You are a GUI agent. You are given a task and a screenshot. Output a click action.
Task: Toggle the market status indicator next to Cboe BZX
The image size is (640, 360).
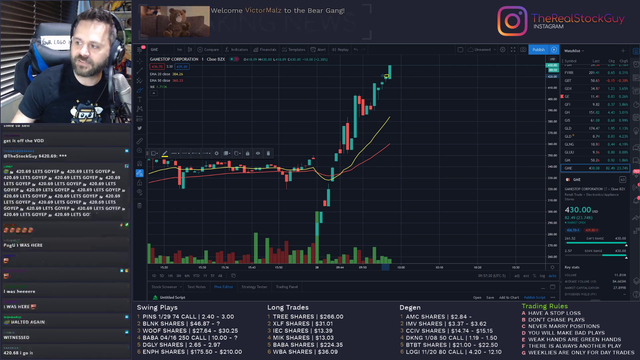pyautogui.click(x=234, y=60)
